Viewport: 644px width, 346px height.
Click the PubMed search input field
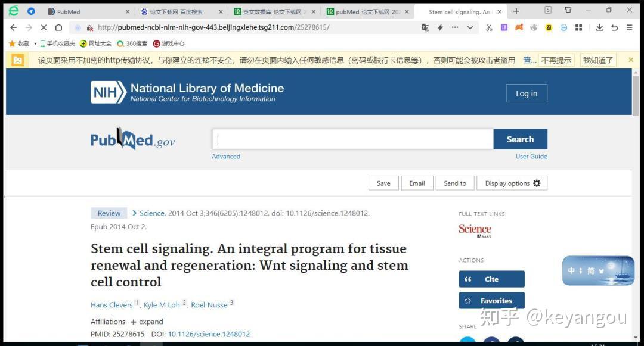pos(352,139)
